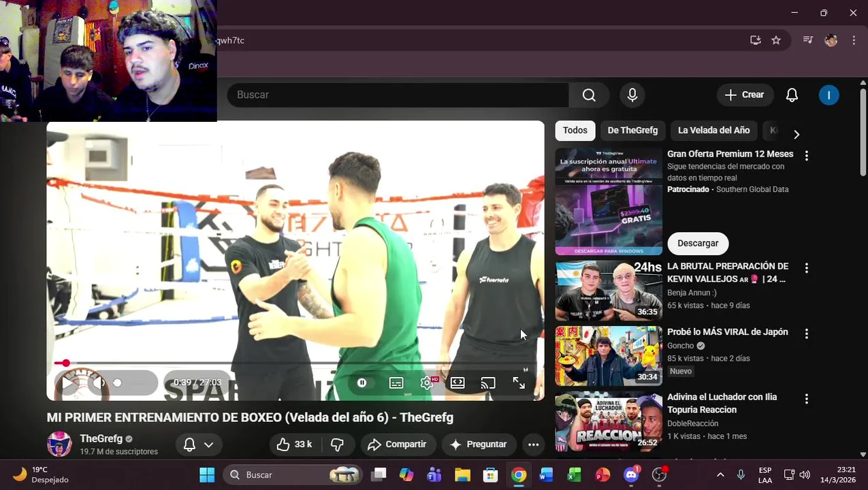Viewport: 868px width, 490px height.
Task: Open TheGrefg channel avatar
Action: pos(59,444)
